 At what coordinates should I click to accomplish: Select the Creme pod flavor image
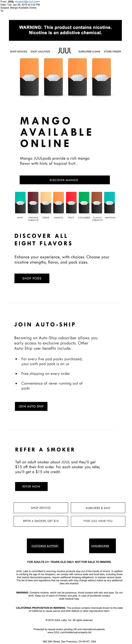(x=46, y=202)
